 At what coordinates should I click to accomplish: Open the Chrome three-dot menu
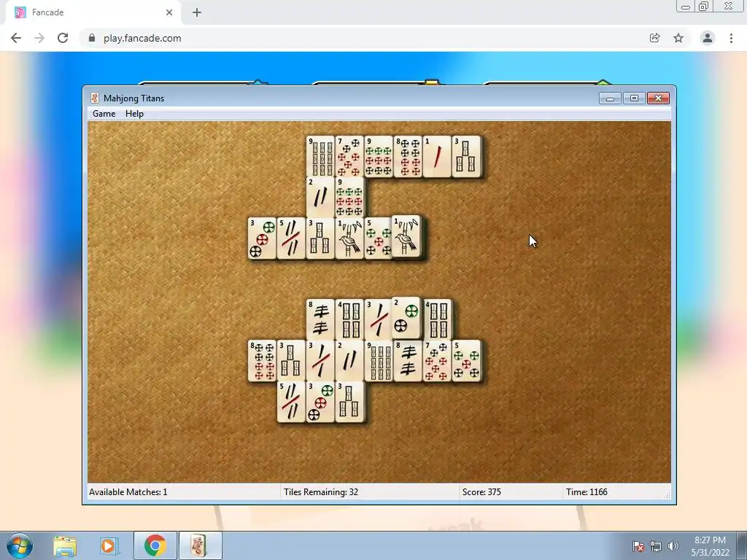tap(731, 38)
